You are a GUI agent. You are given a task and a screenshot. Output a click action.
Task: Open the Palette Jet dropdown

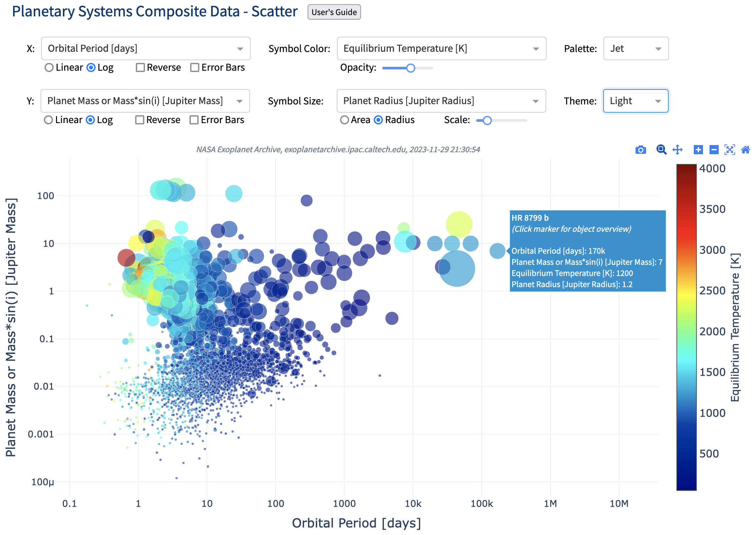coord(636,48)
